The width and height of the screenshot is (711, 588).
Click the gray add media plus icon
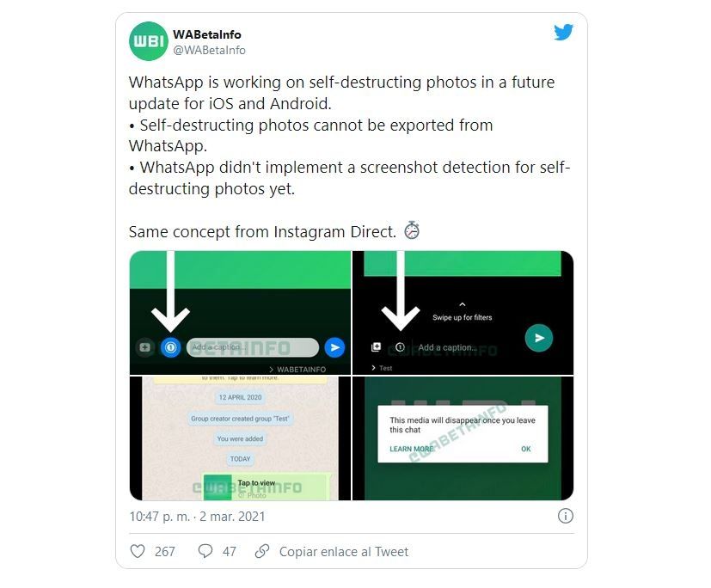pos(145,347)
